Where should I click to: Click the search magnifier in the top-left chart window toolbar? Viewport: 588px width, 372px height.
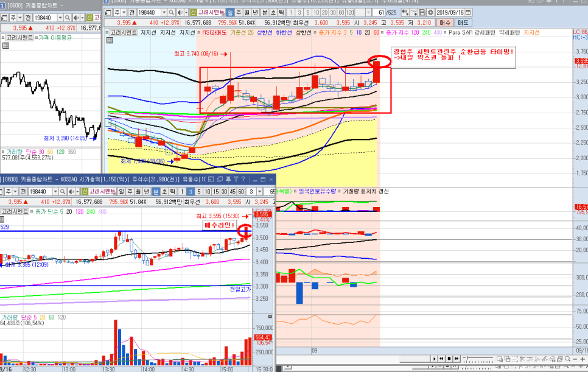[x=67, y=18]
